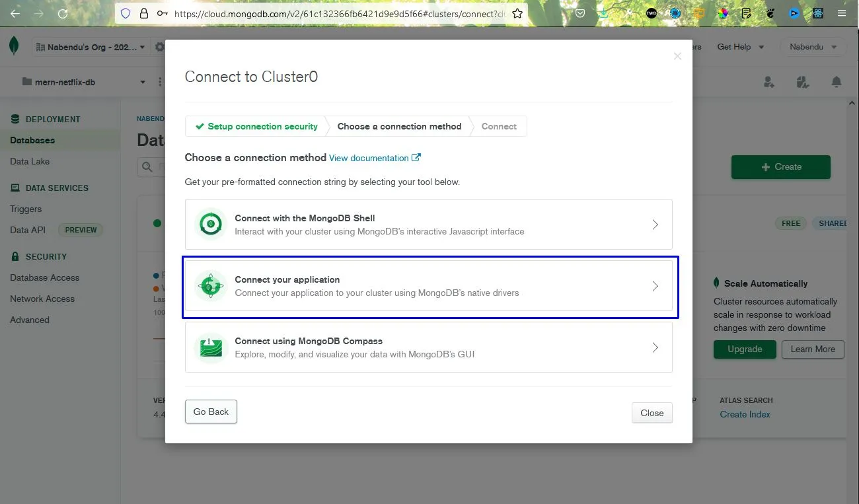
Task: Click the GNOME foot extension icon
Action: tap(770, 13)
